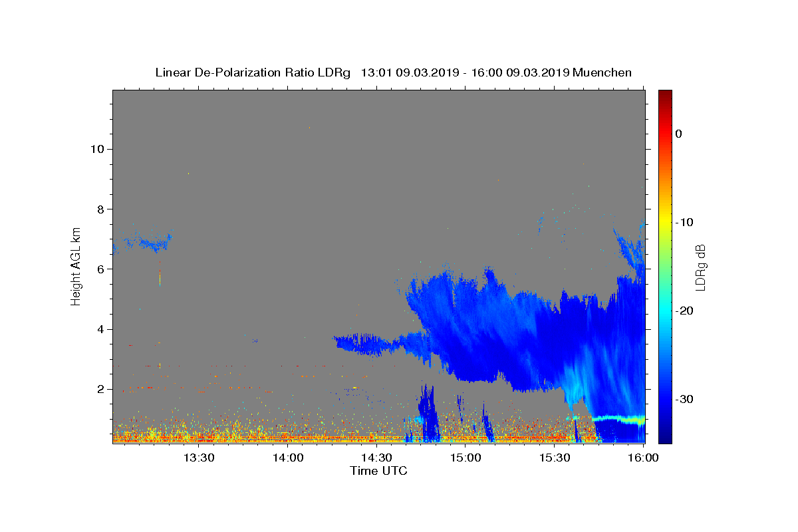798x532 pixels.
Task: Click the 'LDRg dB' colorbar label
Action: tap(700, 267)
